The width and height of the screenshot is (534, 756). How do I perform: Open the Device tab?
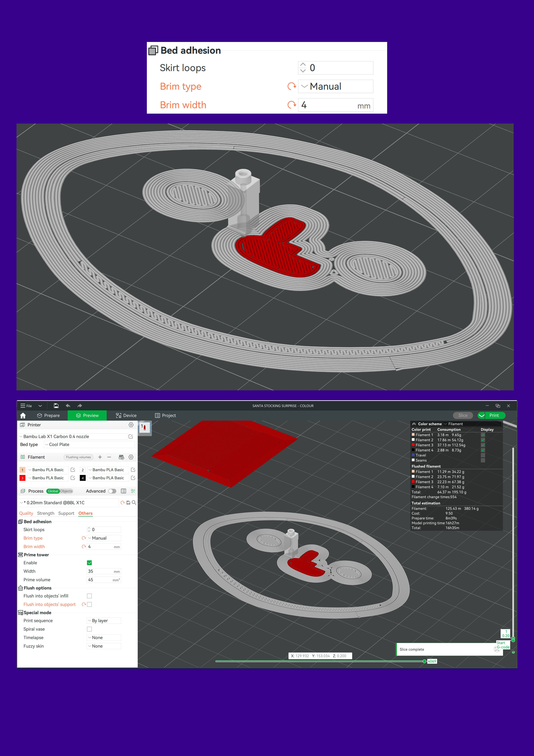(x=126, y=415)
